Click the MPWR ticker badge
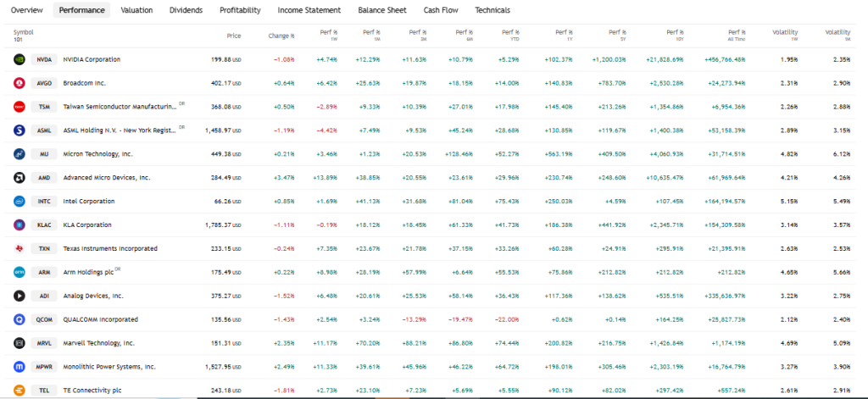Screen dimensions: 868x399 click(x=44, y=367)
